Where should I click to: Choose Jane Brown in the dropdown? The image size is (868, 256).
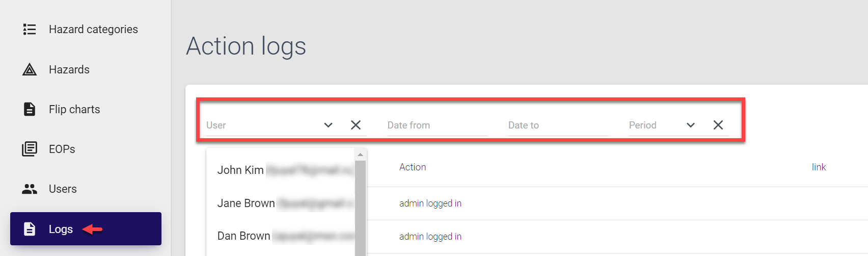(x=246, y=203)
